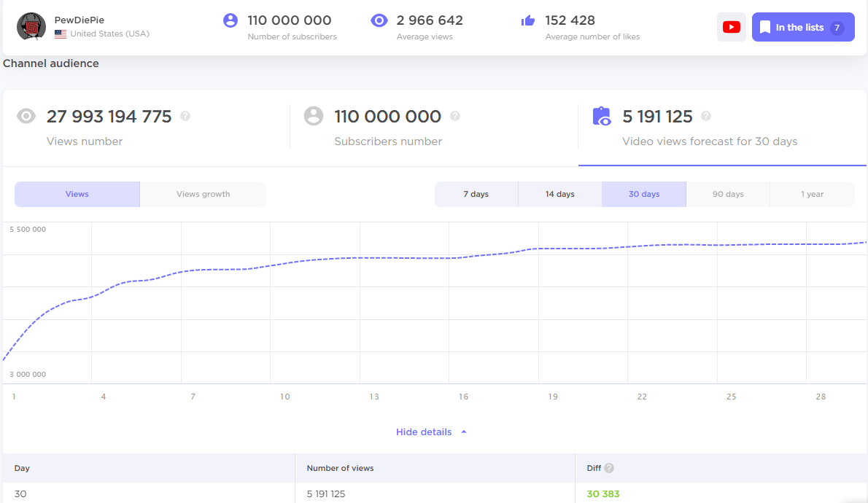Click the PewDiePie channel name
868x503 pixels.
pyautogui.click(x=80, y=20)
